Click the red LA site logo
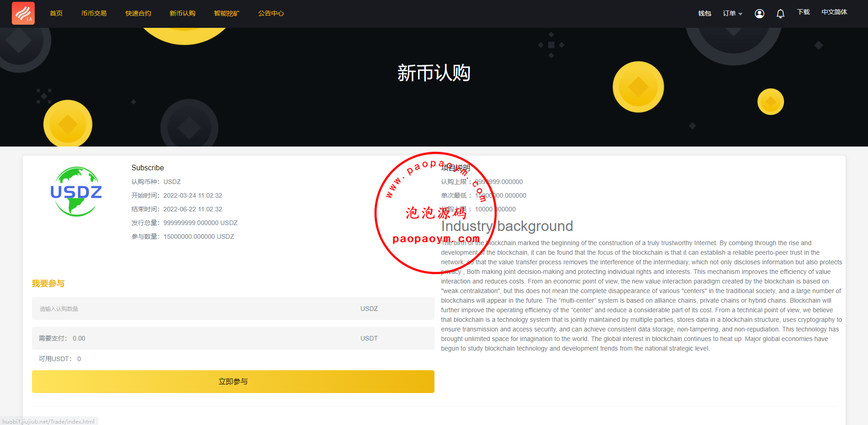Image resolution: width=868 pixels, height=425 pixels. pyautogui.click(x=23, y=13)
